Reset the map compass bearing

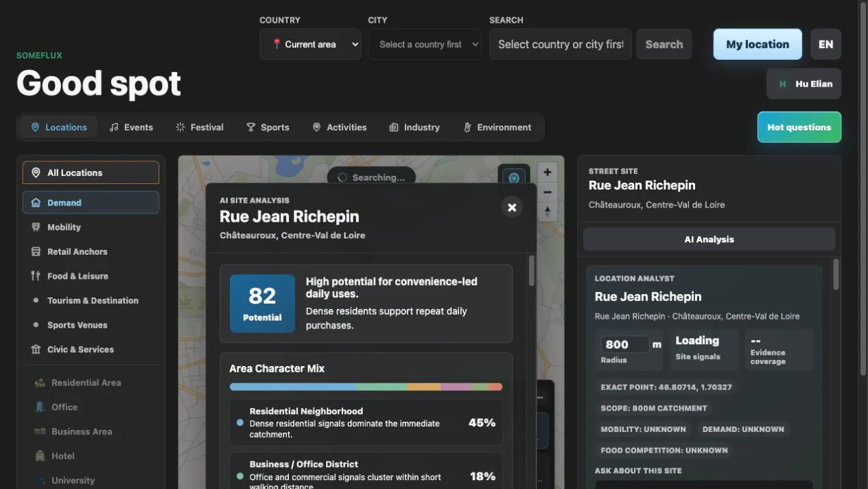[547, 212]
